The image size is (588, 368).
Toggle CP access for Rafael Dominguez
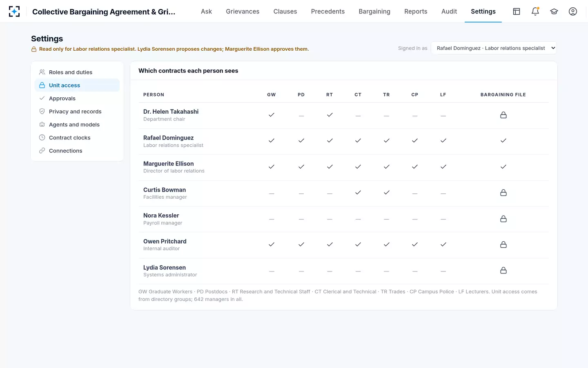pos(415,141)
